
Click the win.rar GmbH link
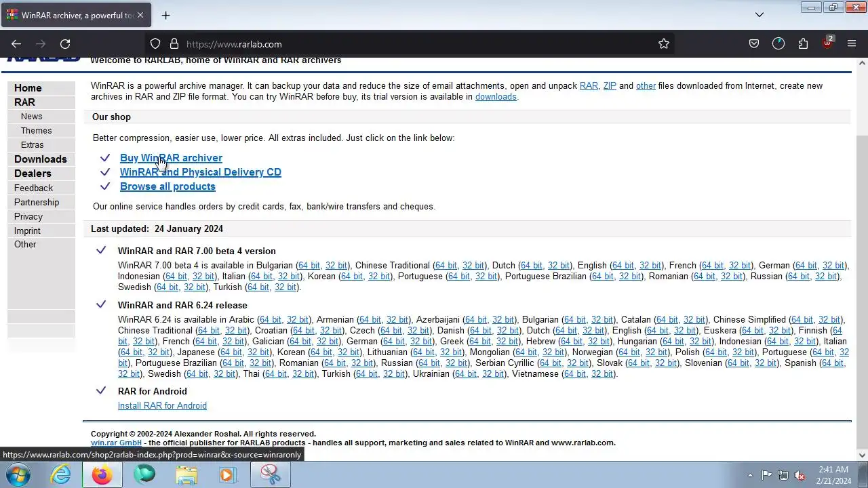coord(116,443)
